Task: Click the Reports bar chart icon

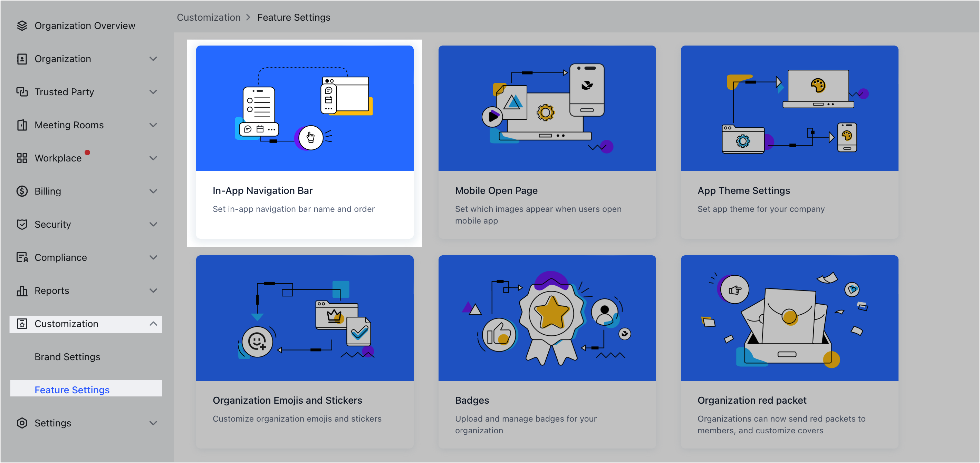Action: pyautogui.click(x=22, y=290)
